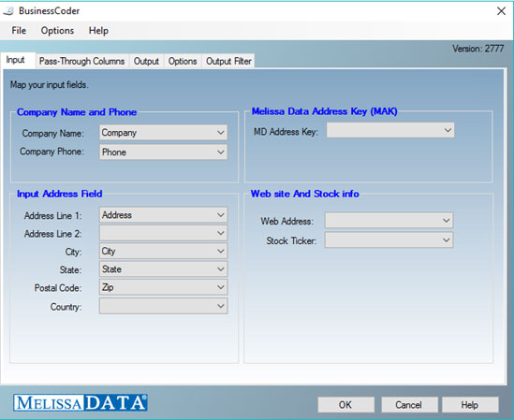The image size is (514, 420).
Task: Open the Address Line 2 dropdown
Action: (163, 233)
